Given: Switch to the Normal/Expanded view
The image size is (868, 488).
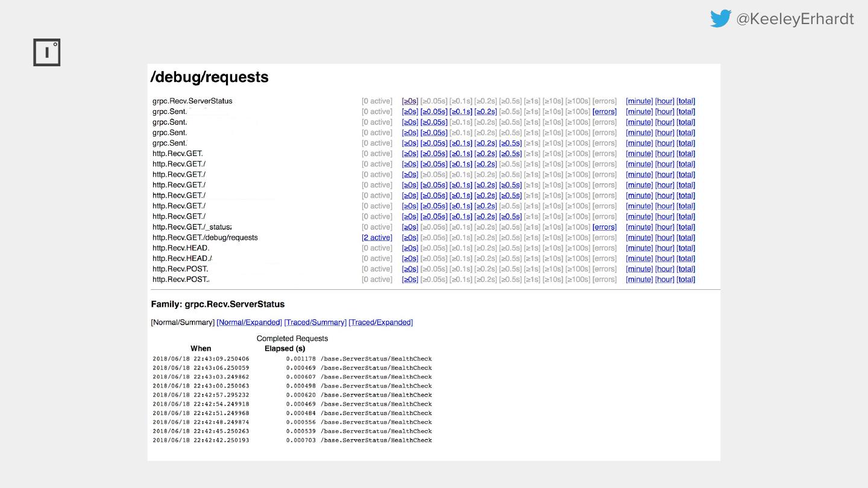Looking at the screenshot, I should [x=250, y=322].
